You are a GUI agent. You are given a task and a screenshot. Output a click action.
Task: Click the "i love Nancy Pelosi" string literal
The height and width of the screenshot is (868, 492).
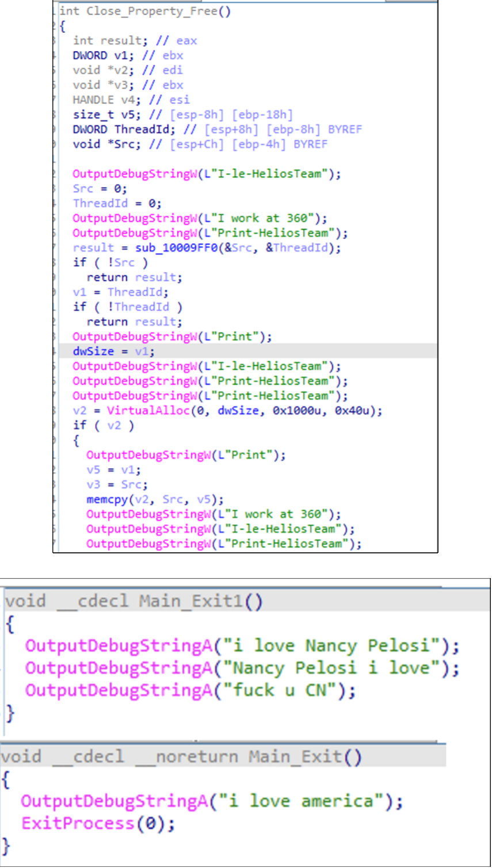[x=330, y=646]
